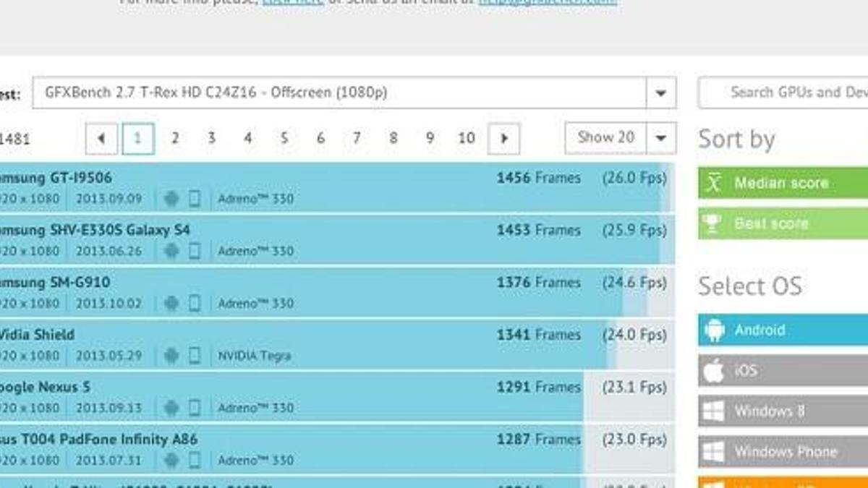Screen dimensions: 868x488
Task: Click Android icon in Galaxy S4 row
Action: pyautogui.click(x=171, y=251)
